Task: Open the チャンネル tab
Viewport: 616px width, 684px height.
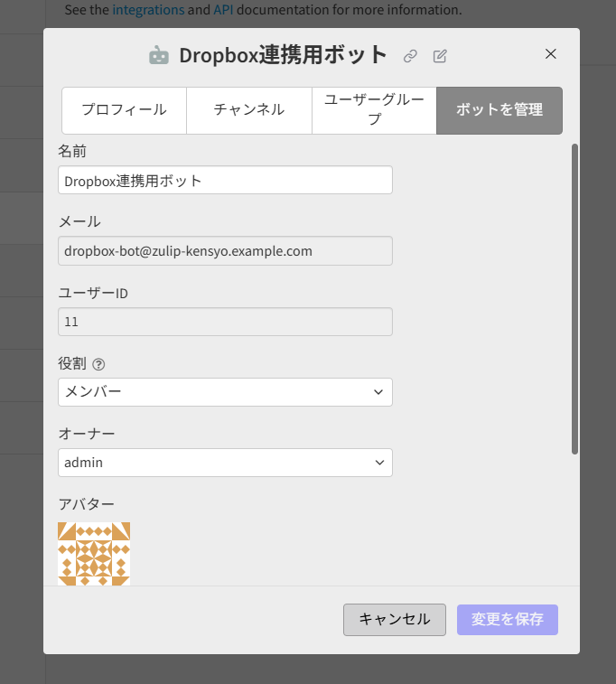Action: (x=248, y=110)
